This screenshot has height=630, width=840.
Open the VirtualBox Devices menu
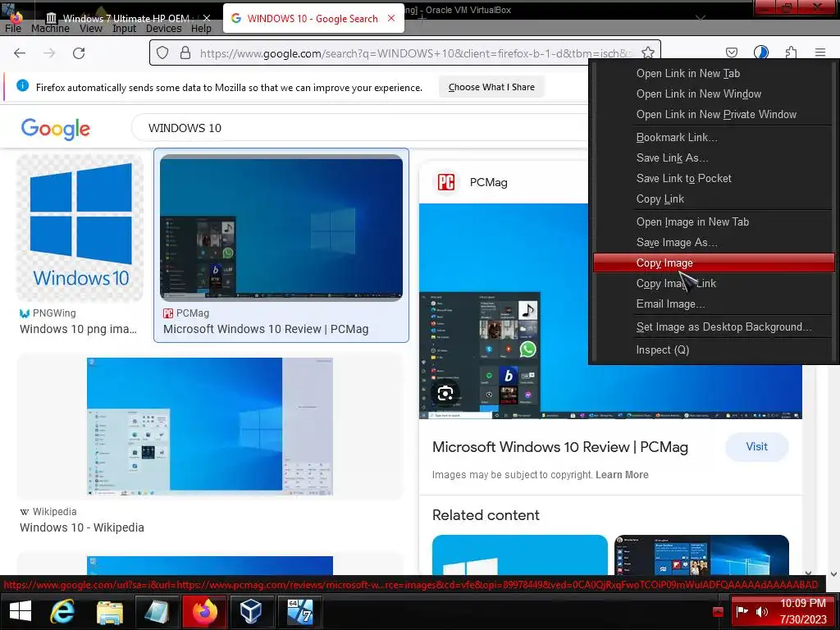pyautogui.click(x=163, y=29)
